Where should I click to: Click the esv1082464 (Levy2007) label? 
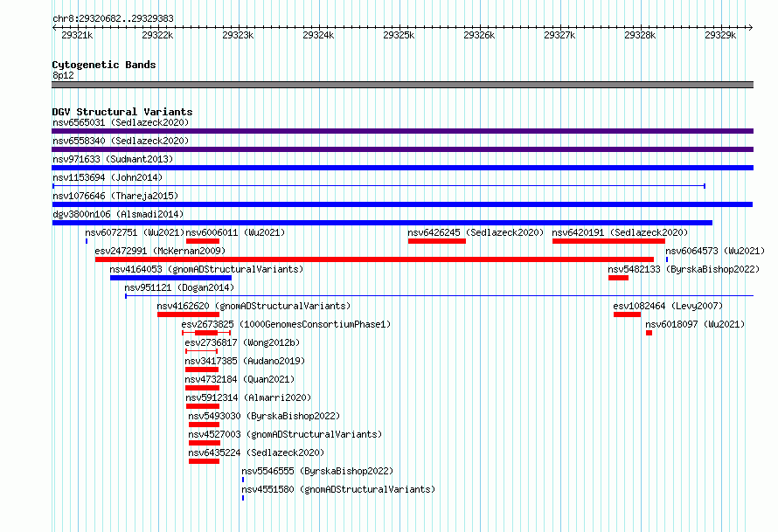click(668, 306)
